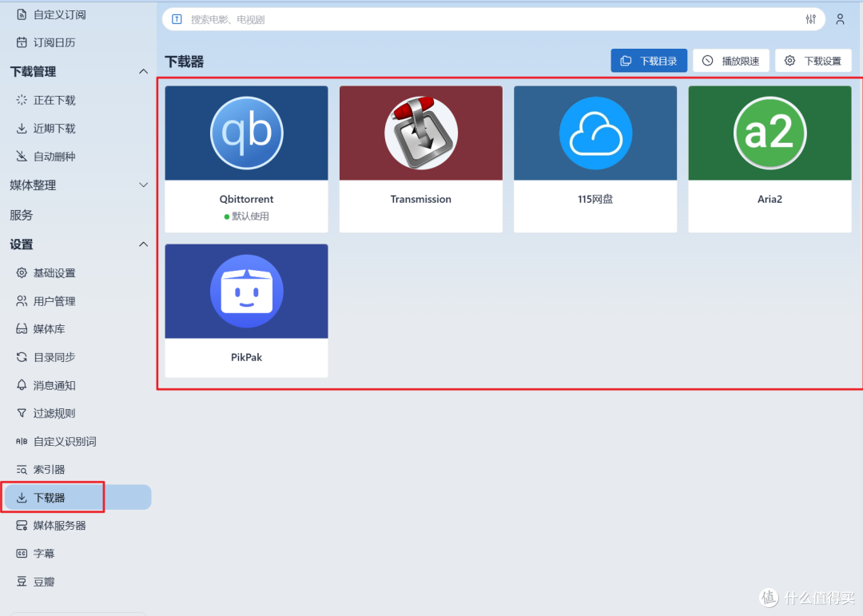This screenshot has height=616, width=863.
Task: Click the 自定义识别词 A|B icon
Action: [x=22, y=441]
